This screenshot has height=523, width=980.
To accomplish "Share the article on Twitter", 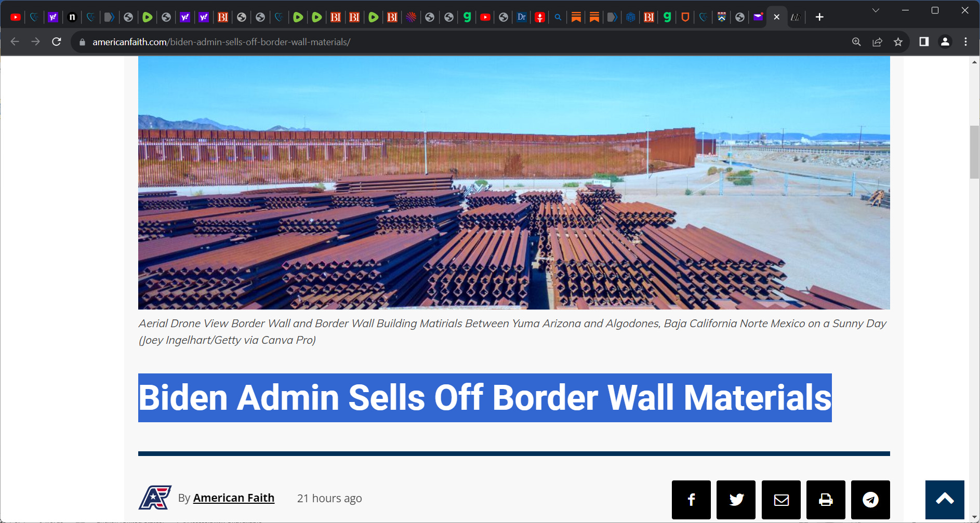I will (736, 500).
